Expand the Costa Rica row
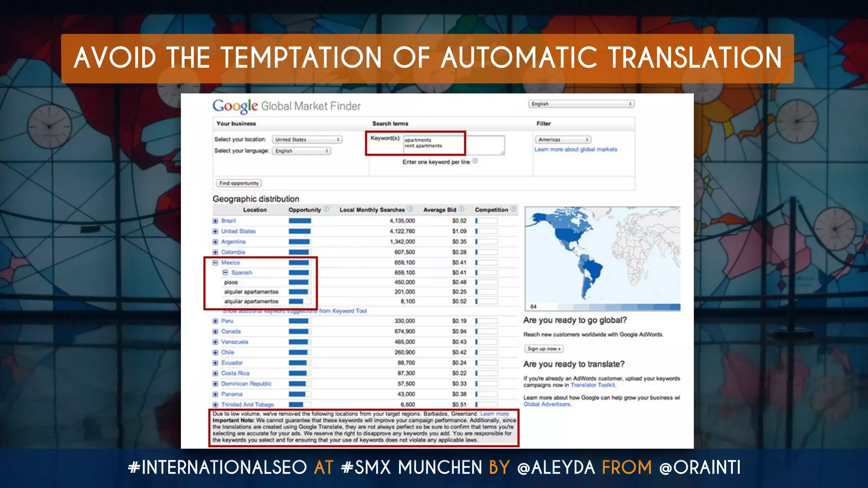Image resolution: width=868 pixels, height=488 pixels. point(215,373)
